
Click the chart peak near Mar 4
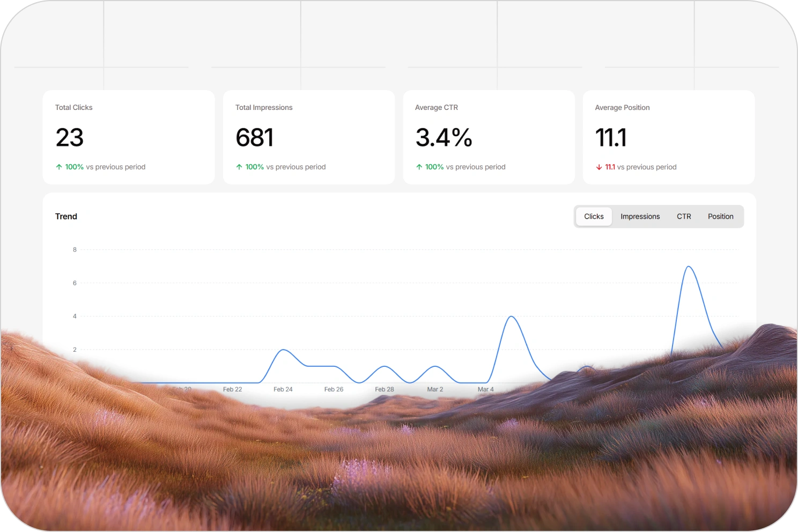[x=512, y=316]
